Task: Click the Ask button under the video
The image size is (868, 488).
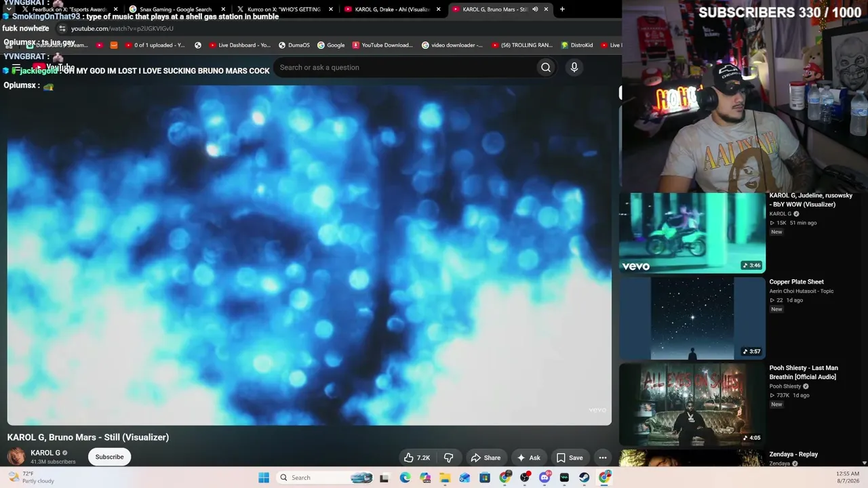Action: (x=529, y=457)
